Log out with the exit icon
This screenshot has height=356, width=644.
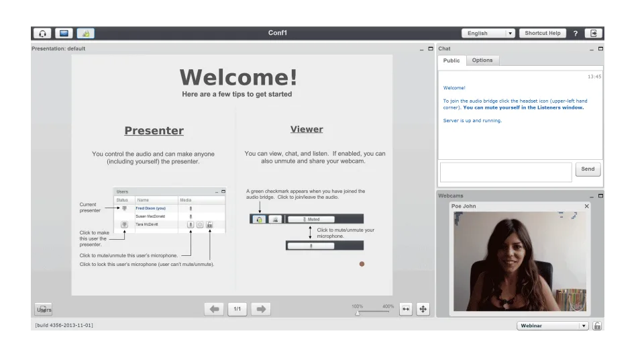coord(594,34)
